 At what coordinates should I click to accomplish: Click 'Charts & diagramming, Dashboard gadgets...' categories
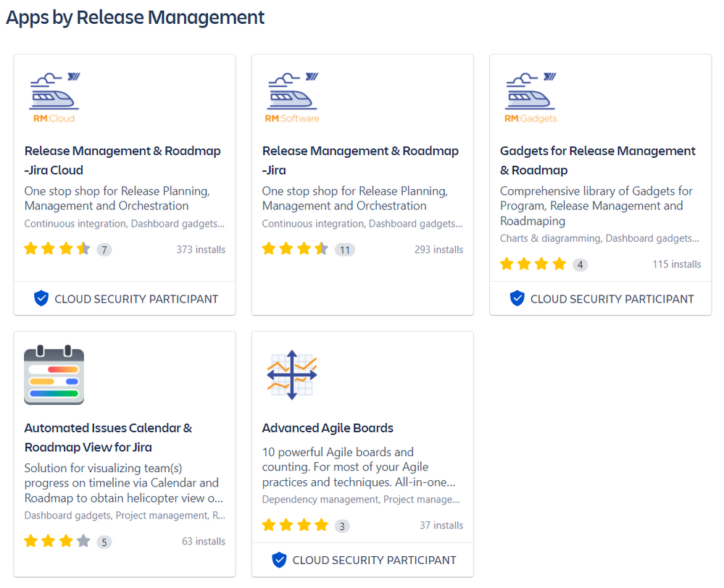click(x=600, y=238)
